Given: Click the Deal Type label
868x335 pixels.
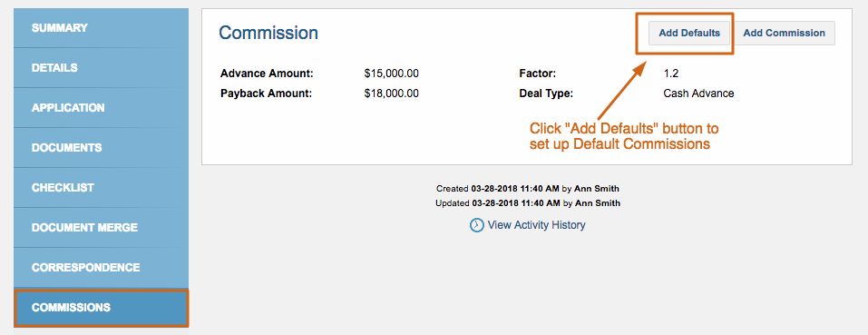Looking at the screenshot, I should tap(546, 94).
